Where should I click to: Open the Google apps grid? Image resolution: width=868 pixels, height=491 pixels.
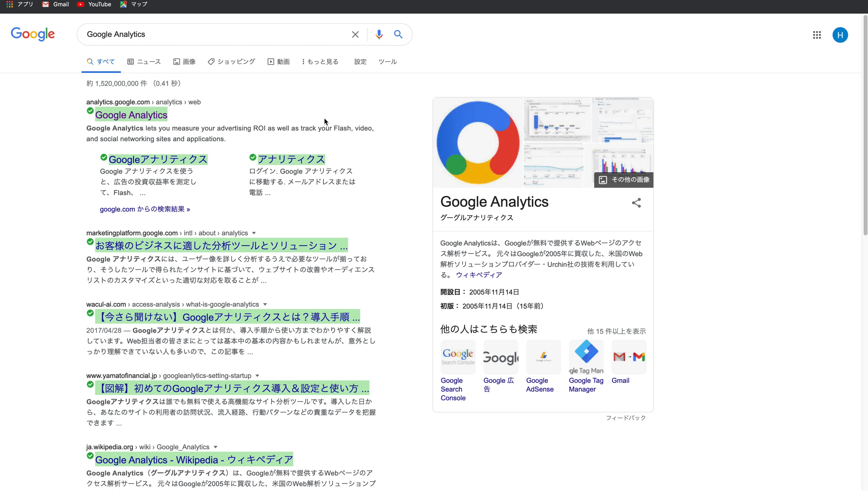[817, 35]
